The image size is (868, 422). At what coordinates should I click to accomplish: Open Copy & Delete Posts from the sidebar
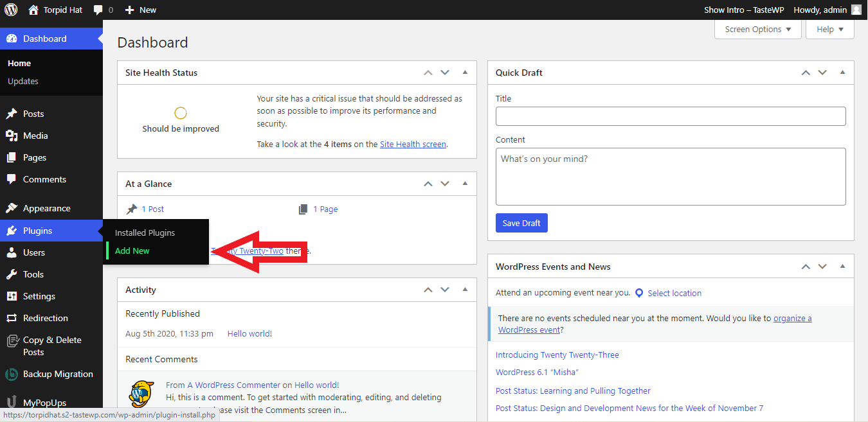(x=51, y=346)
